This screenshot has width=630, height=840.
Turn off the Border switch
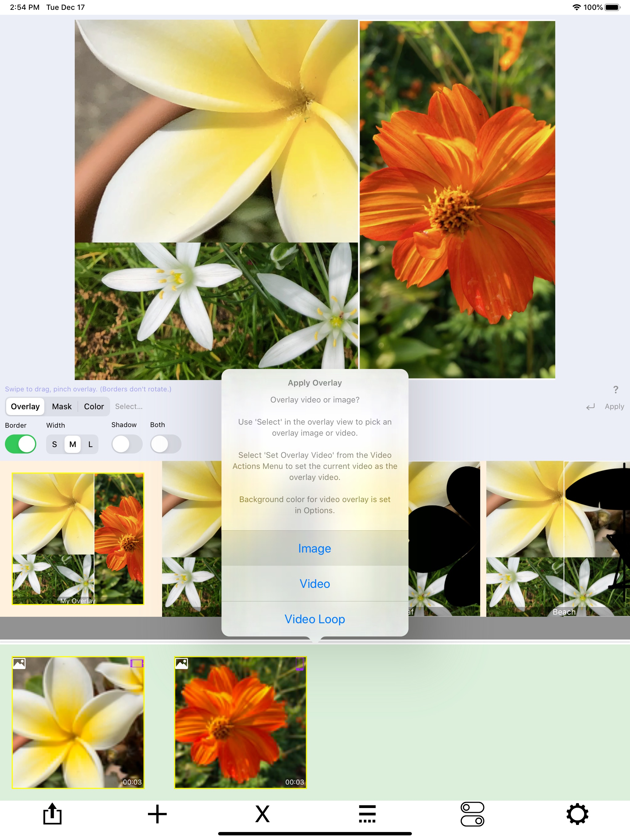pyautogui.click(x=21, y=444)
